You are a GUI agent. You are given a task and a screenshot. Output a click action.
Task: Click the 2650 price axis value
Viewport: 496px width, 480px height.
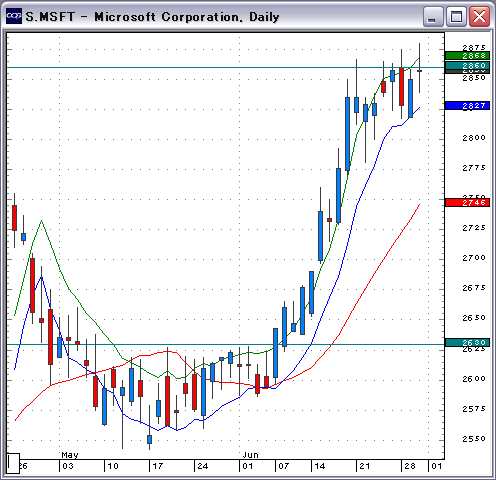pyautogui.click(x=474, y=318)
